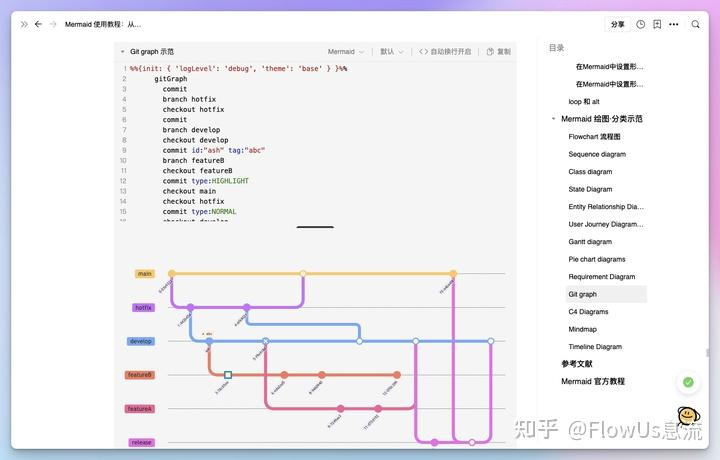Jump to Gantt diagram in outline
Image resolution: width=720 pixels, height=460 pixels.
coord(590,242)
